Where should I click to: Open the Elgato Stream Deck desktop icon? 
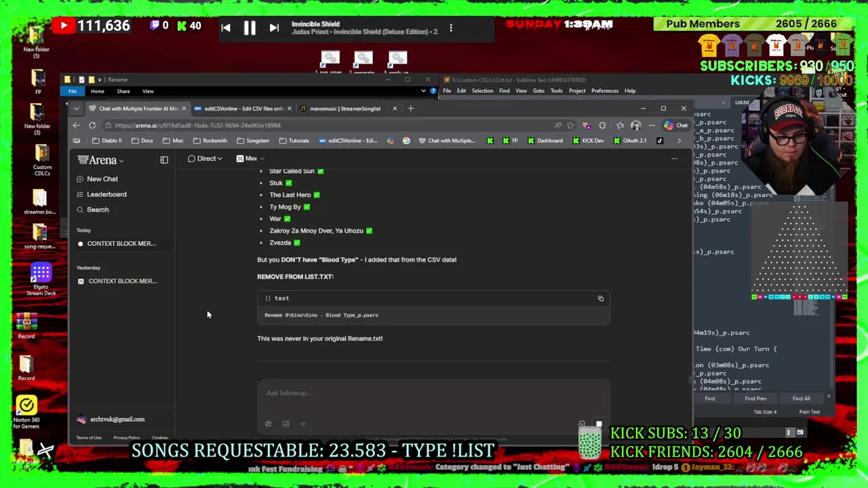coord(41,280)
